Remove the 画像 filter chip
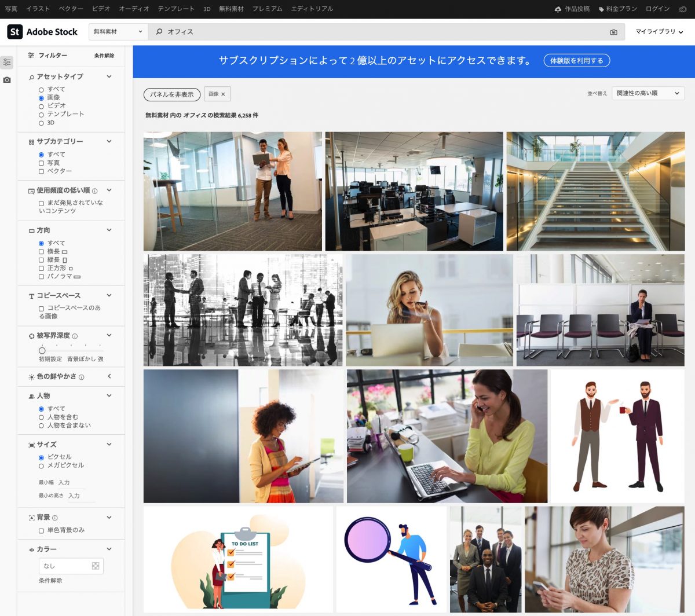 click(223, 94)
